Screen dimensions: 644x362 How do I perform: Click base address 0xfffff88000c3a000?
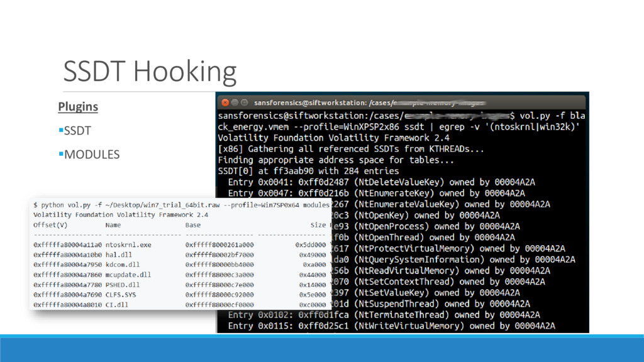click(219, 275)
